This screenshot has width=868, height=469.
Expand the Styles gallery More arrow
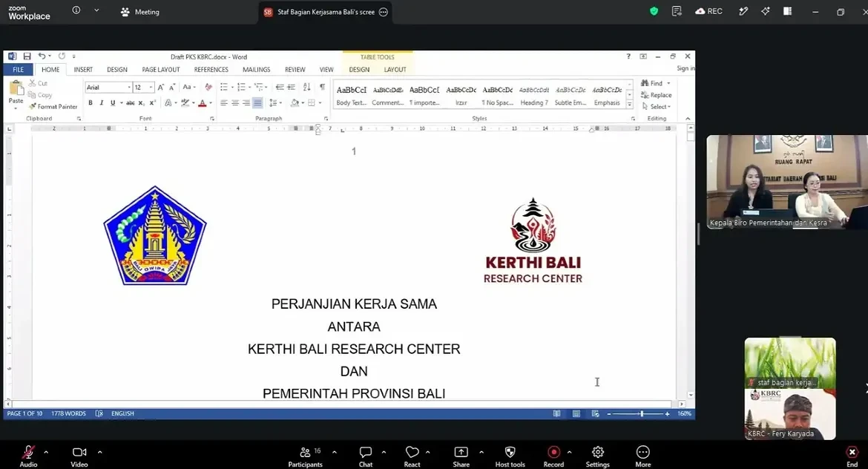click(629, 104)
